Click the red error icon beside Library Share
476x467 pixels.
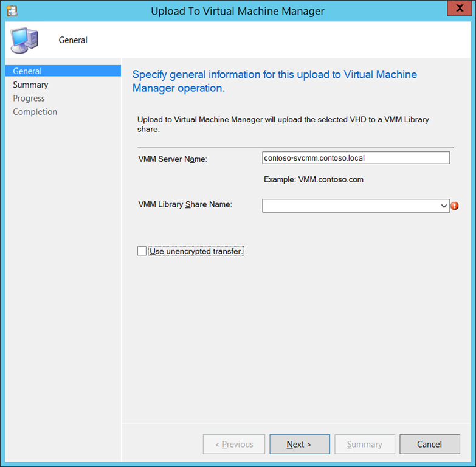[455, 206]
